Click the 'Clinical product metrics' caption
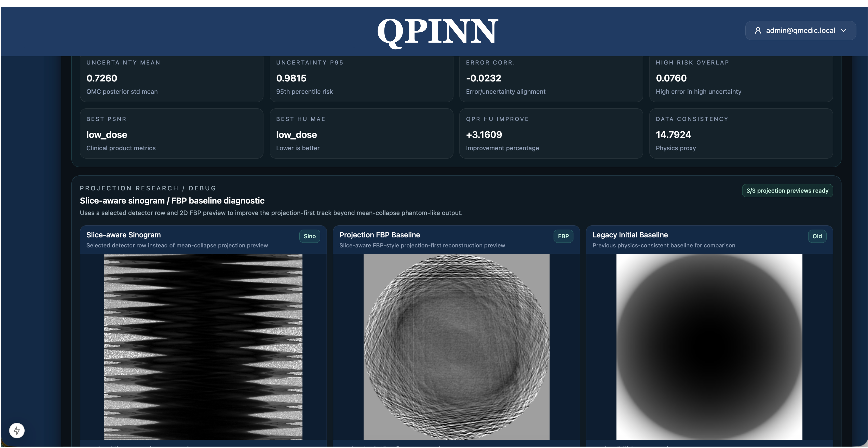The height and width of the screenshot is (448, 868). click(x=121, y=148)
